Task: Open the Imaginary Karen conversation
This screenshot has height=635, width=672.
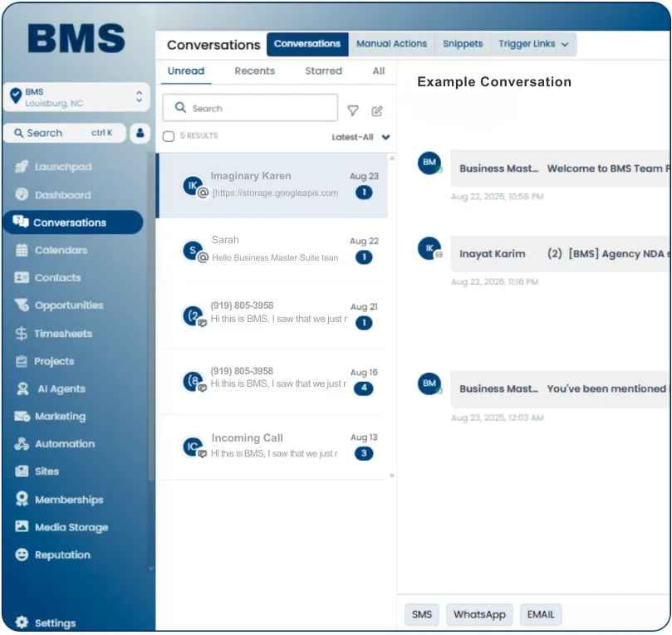Action: tap(272, 185)
